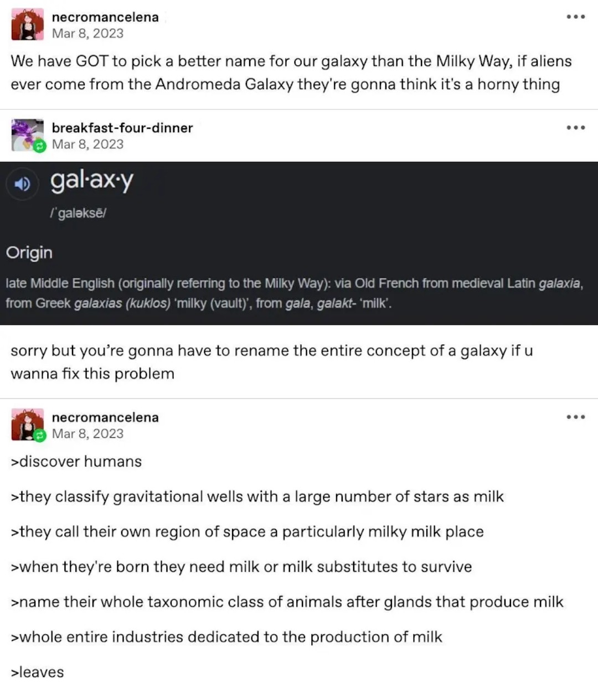This screenshot has width=598, height=700.
Task: Click the phonetic spelling under gal·ax·y
Action: 78,213
